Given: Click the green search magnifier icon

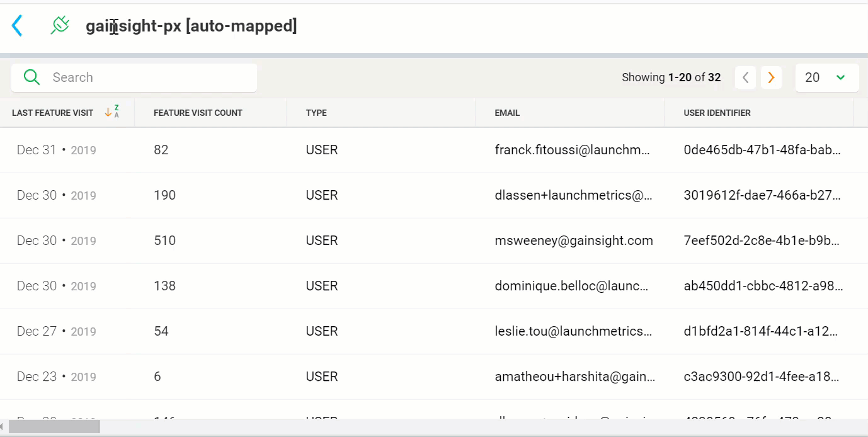Looking at the screenshot, I should coord(31,77).
